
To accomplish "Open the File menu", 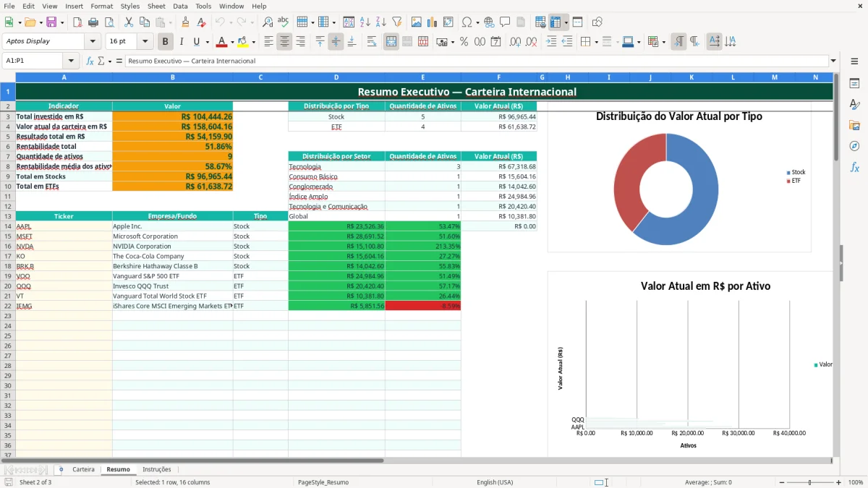I will [x=9, y=6].
